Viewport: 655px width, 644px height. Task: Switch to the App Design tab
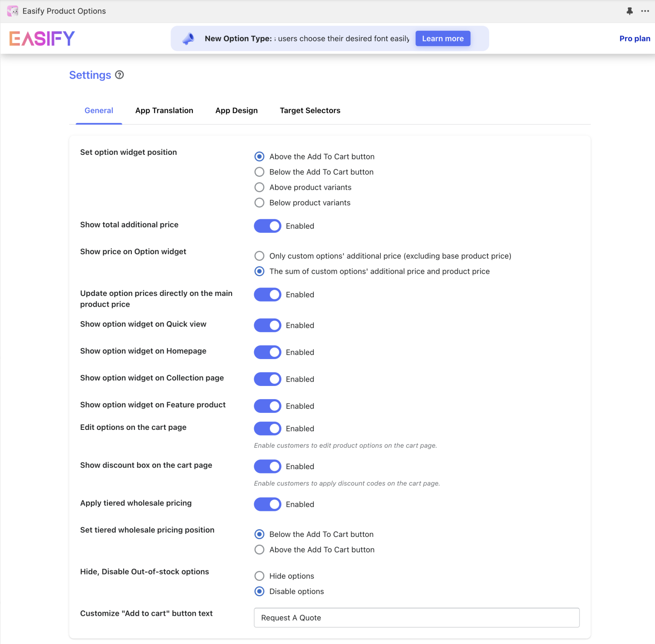click(236, 110)
